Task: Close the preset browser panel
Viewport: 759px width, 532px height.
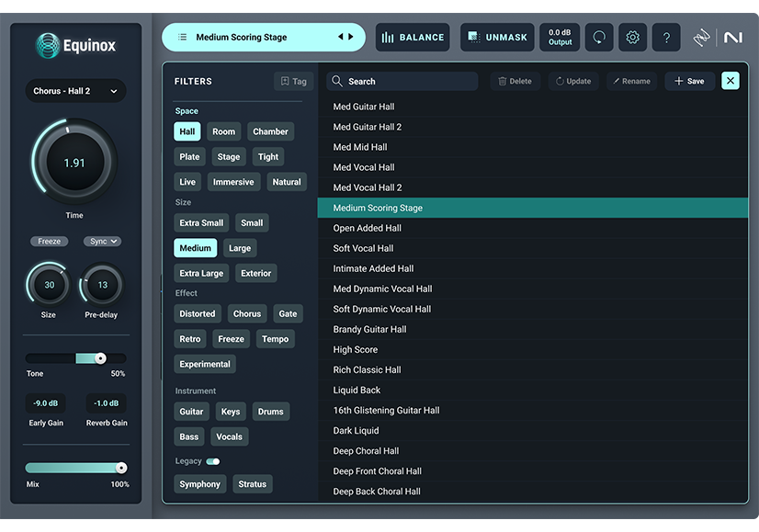Action: coord(730,81)
